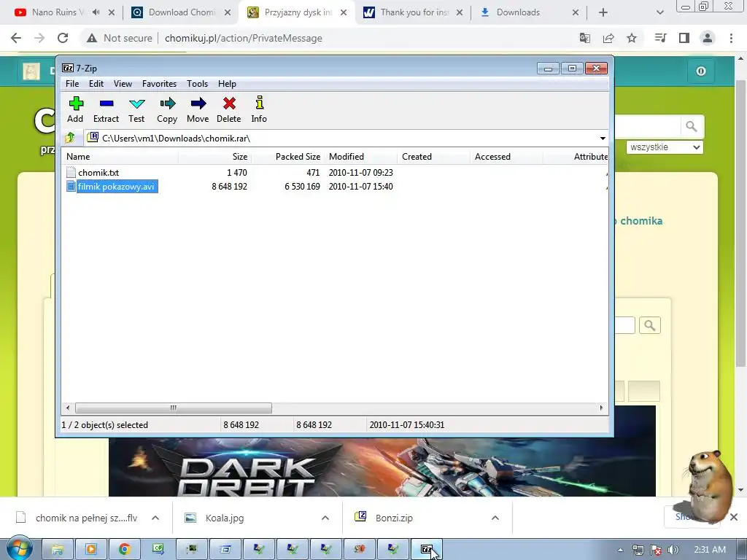Mute the Nano Ruins tab audio icon
Image resolution: width=747 pixels, height=560 pixels.
click(x=96, y=12)
